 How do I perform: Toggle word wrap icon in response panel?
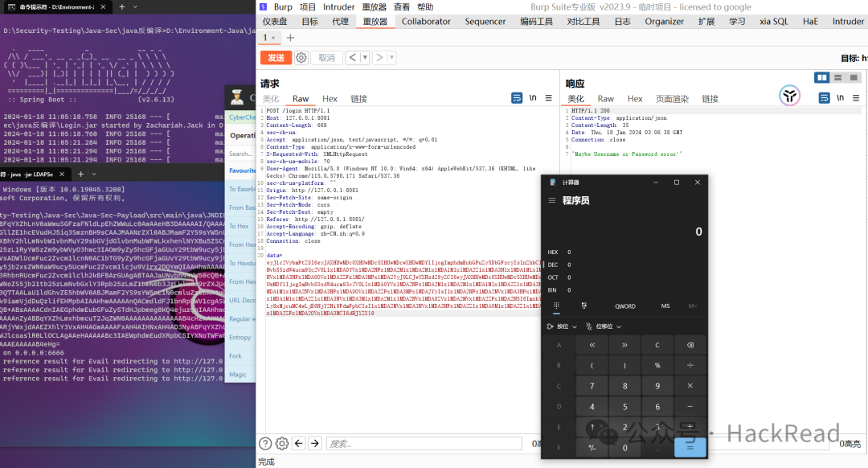pyautogui.click(x=824, y=98)
